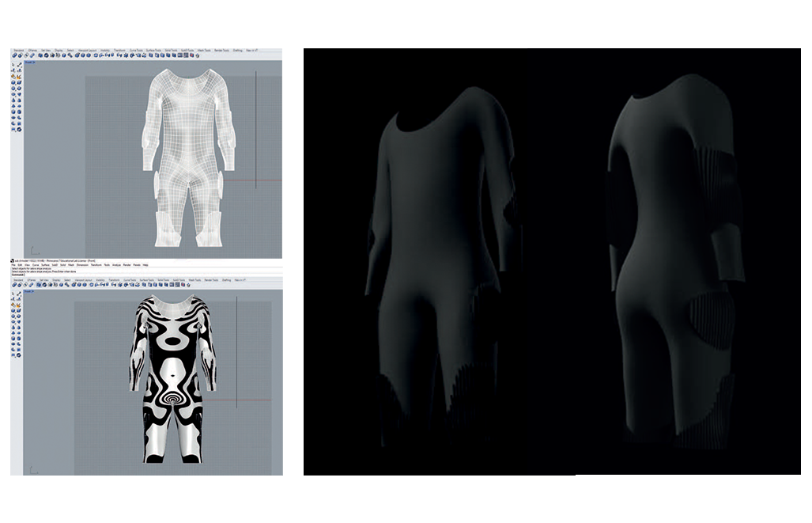
Task: Select the zebra-striped bodysuit model
Action: coord(173,378)
